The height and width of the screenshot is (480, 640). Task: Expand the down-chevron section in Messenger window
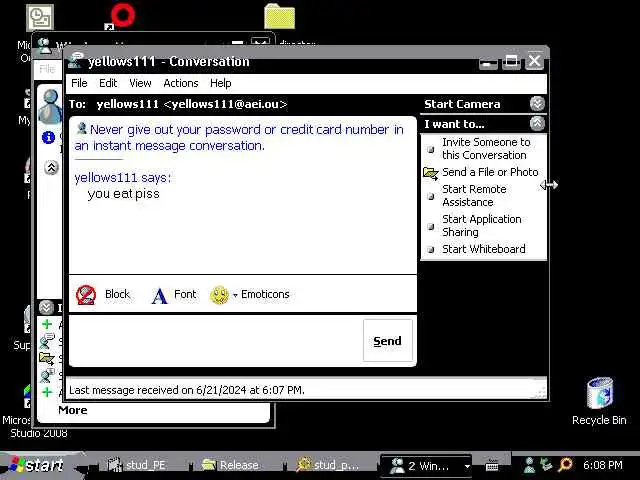46,307
